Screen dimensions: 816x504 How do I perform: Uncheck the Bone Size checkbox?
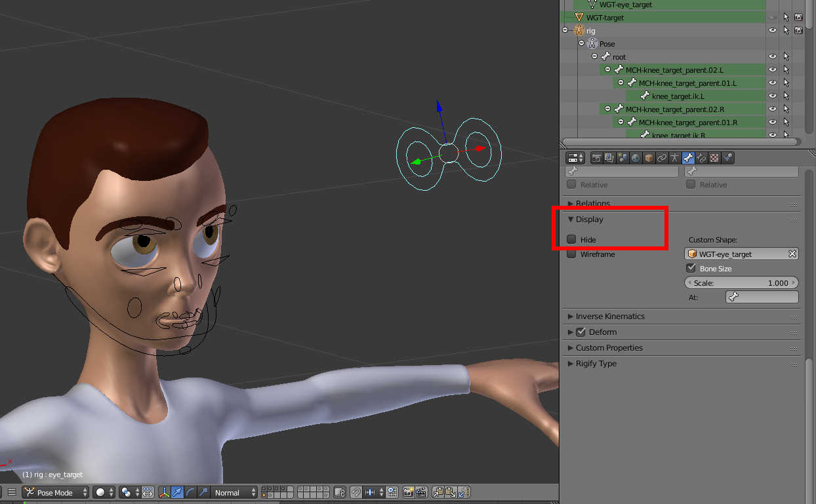click(691, 268)
